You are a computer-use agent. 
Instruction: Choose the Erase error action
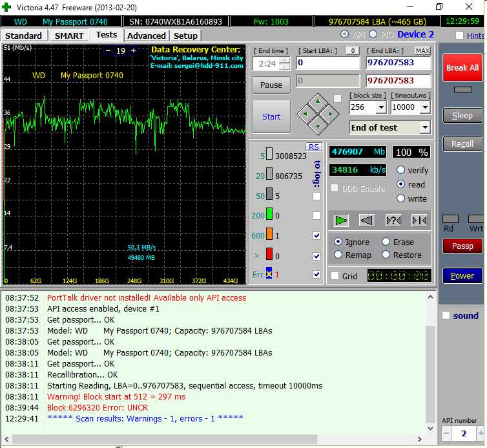click(x=386, y=242)
